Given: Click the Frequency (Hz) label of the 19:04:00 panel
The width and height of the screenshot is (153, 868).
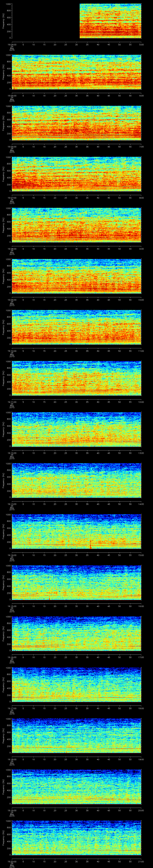Looking at the screenshot, I should point(3,21).
